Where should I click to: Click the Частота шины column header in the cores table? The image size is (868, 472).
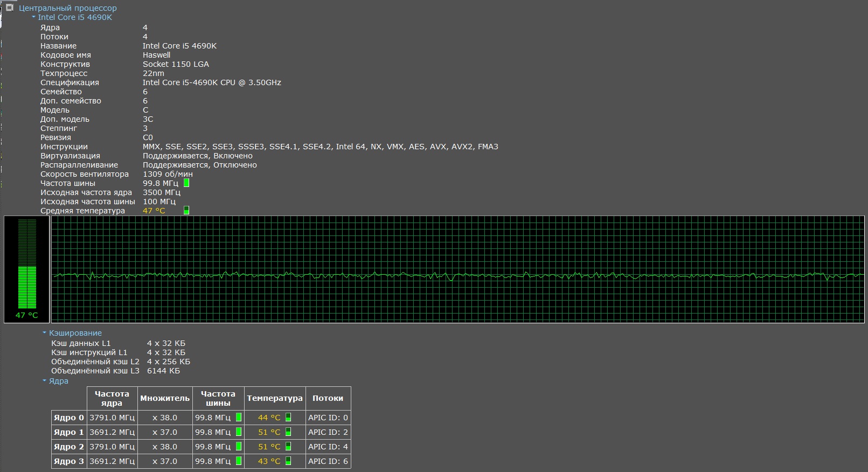[218, 398]
